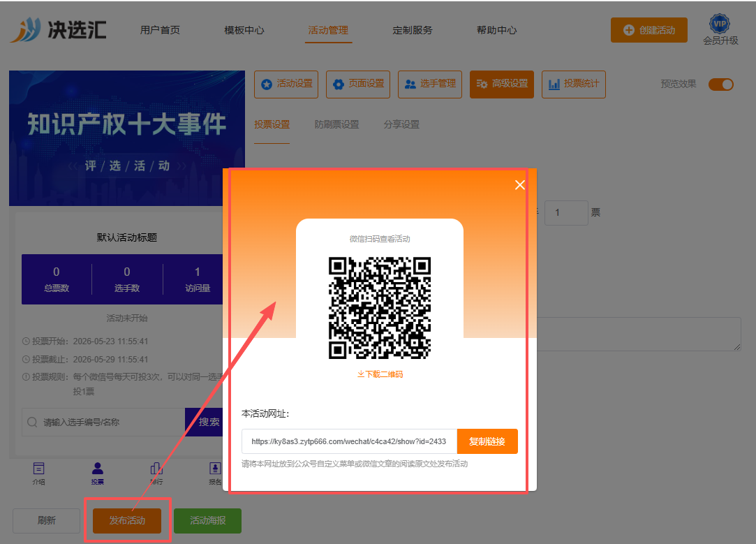Open the 模板中心 menu
Image resolution: width=756 pixels, height=544 pixels.
(244, 30)
